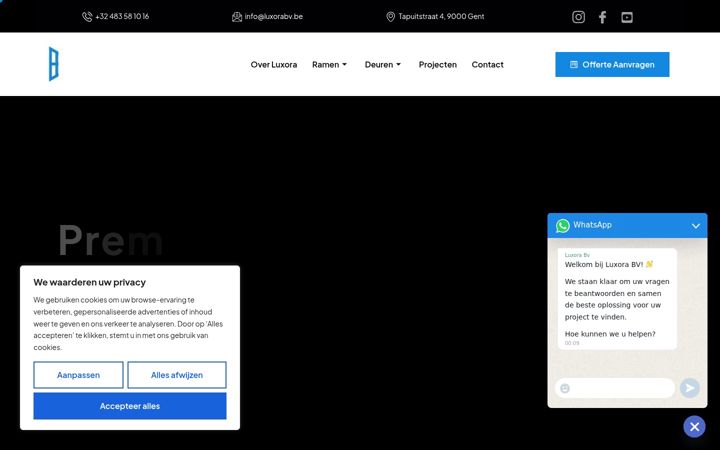Click the WhatsApp logo in chat header
The height and width of the screenshot is (450, 720).
[562, 225]
